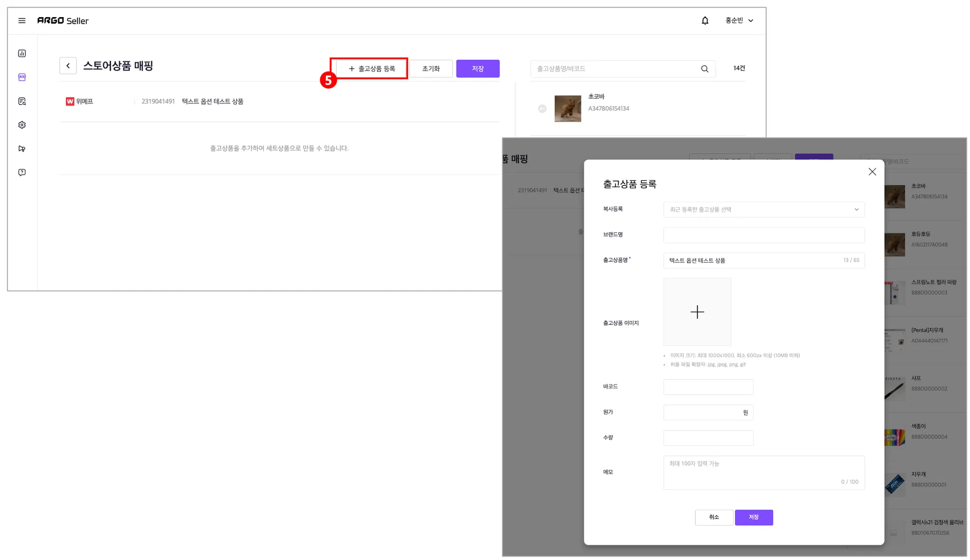Click the 초기화 reset button
This screenshot has height=560, width=970.
(431, 69)
